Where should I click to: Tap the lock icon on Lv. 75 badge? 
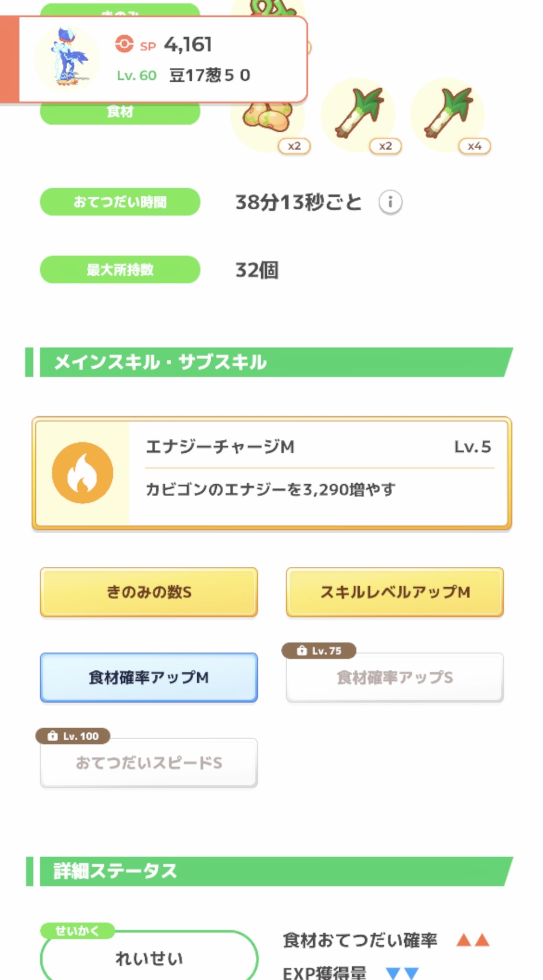pos(302,650)
